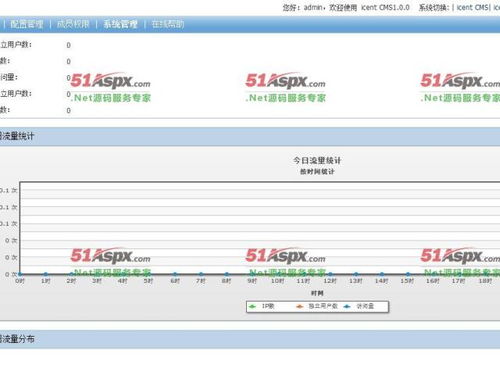
Task: Click the admin welcome text
Action: pos(346,7)
